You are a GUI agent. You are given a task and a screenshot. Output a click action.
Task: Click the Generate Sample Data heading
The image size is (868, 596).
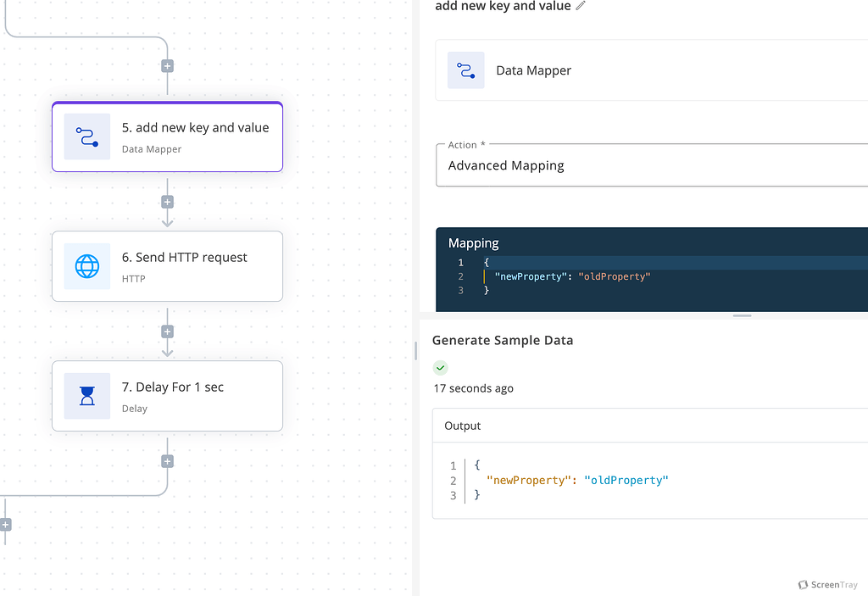click(503, 340)
